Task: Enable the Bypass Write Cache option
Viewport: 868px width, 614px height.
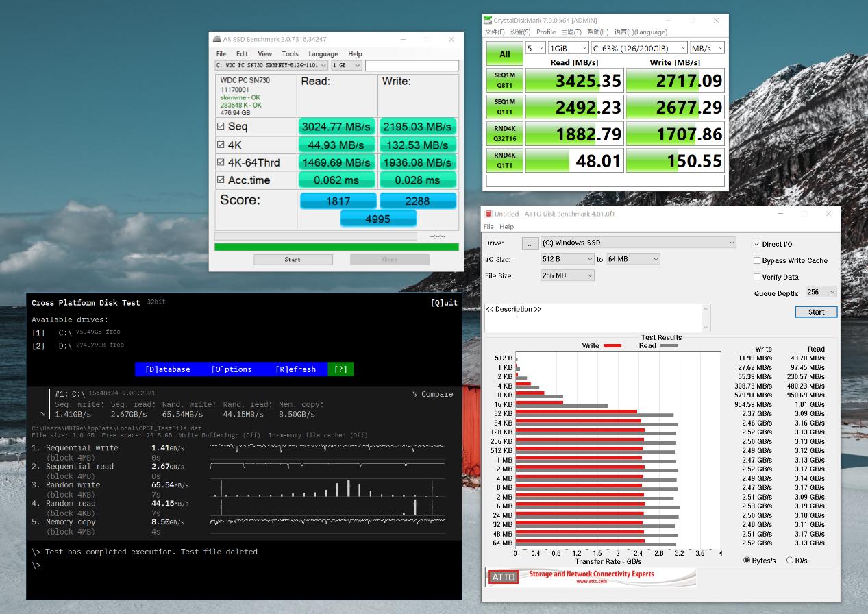Action: point(756,259)
